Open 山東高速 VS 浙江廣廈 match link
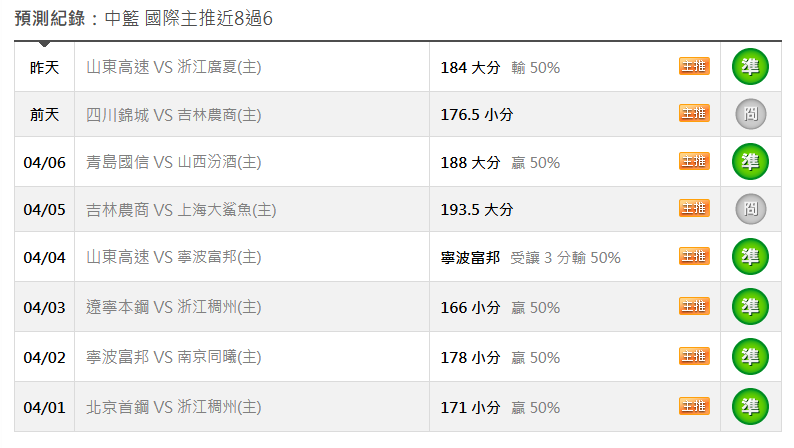 [174, 68]
